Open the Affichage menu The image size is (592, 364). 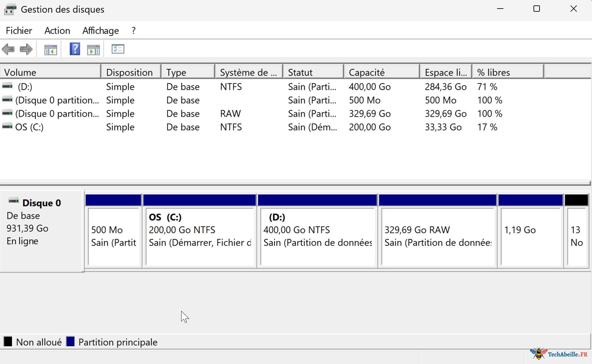tap(101, 31)
